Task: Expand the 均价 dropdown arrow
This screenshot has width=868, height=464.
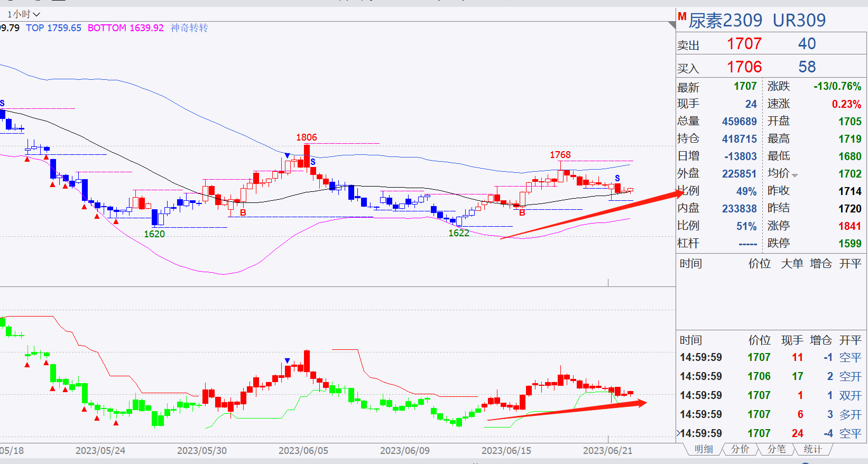Action: coord(795,175)
